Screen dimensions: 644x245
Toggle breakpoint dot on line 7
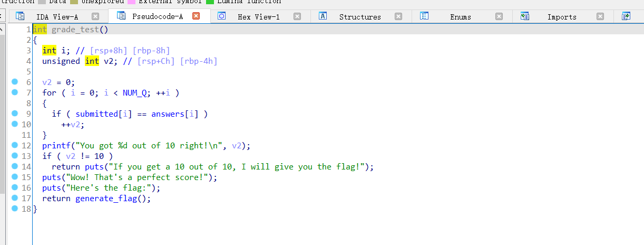click(14, 92)
